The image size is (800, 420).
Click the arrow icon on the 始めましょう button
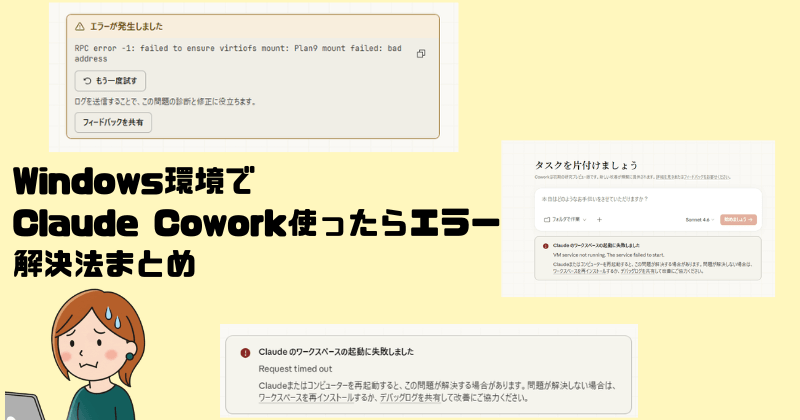749,218
